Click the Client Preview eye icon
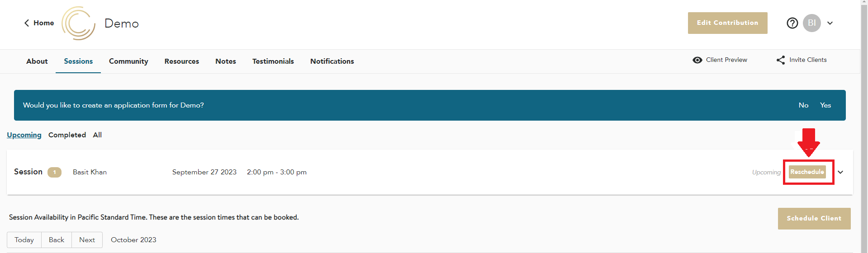 pyautogui.click(x=697, y=60)
